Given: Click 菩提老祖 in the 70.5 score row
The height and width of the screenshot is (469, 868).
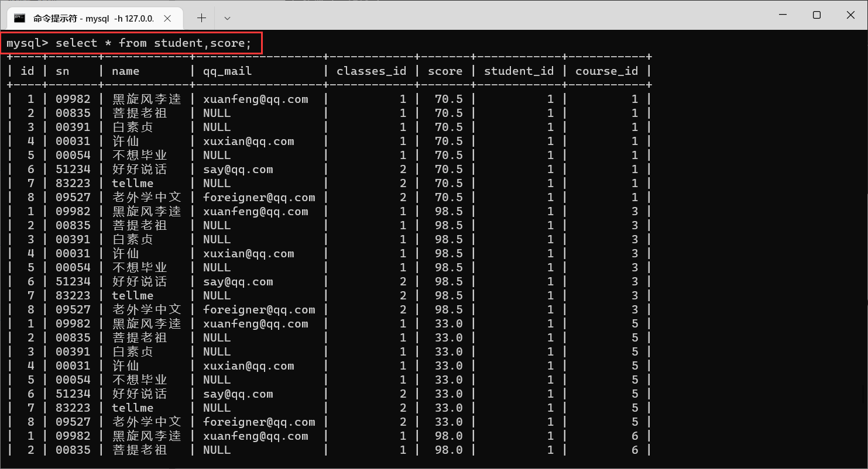Looking at the screenshot, I should (140, 113).
